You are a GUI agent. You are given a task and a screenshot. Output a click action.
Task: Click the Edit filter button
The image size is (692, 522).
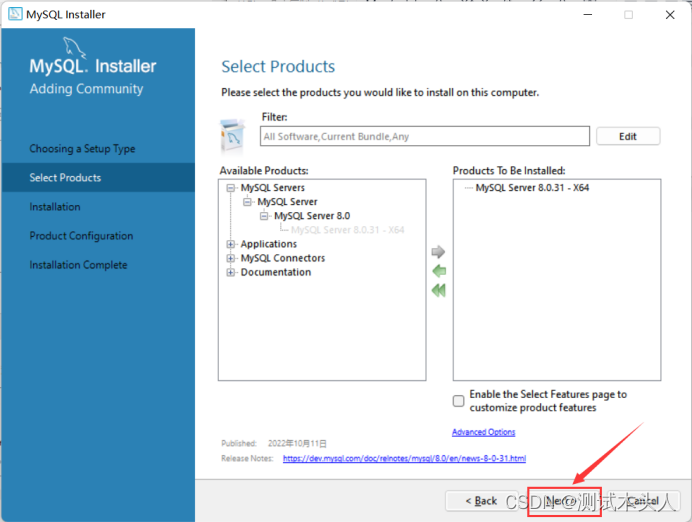click(x=628, y=136)
